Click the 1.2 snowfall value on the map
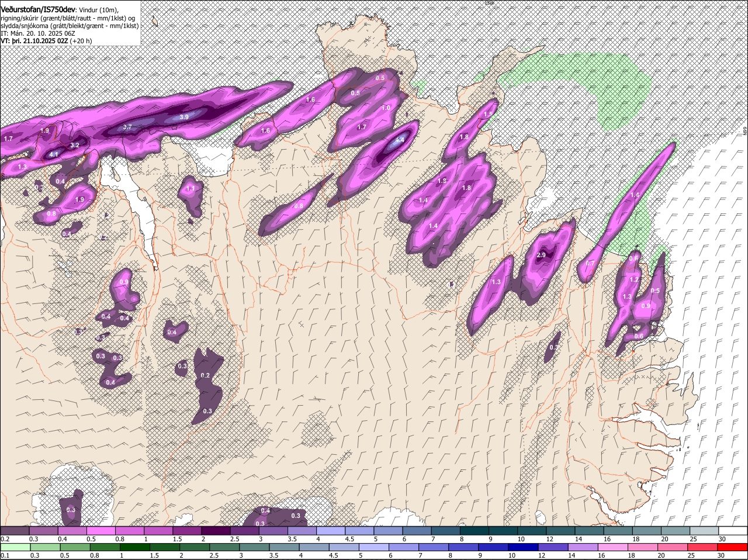Screen dimensions: 748x560 634,279
